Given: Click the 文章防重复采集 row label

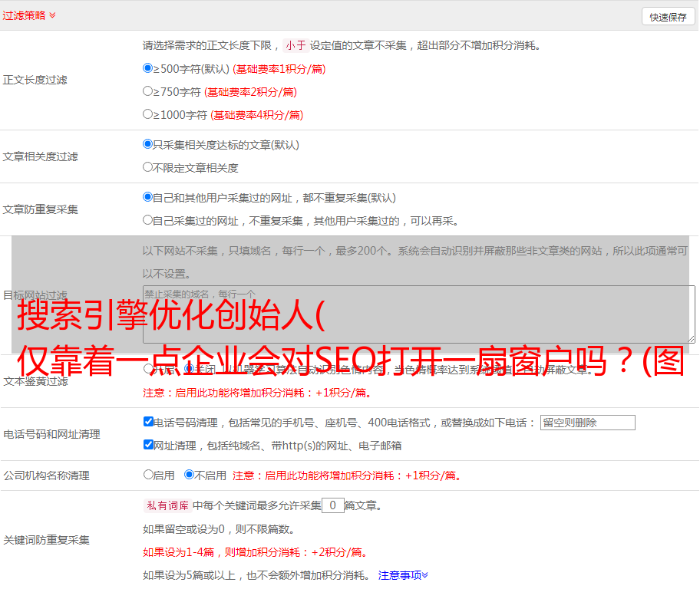Looking at the screenshot, I should tap(40, 209).
